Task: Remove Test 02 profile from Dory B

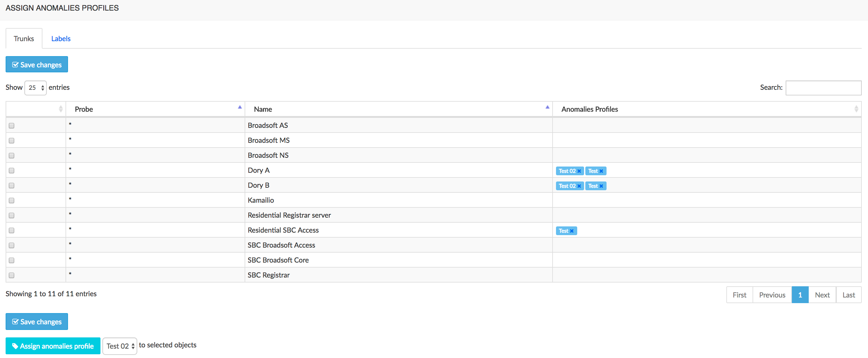Action: coord(580,185)
